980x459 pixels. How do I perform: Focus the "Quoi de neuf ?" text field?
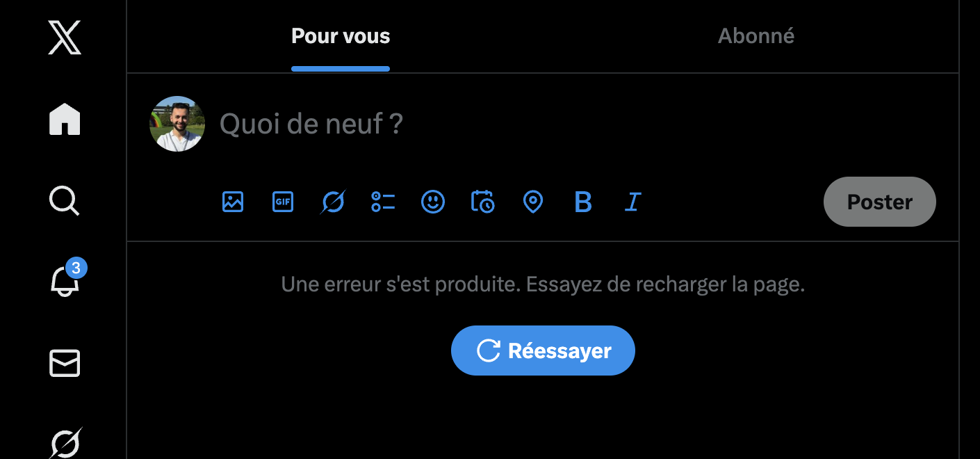(x=487, y=124)
